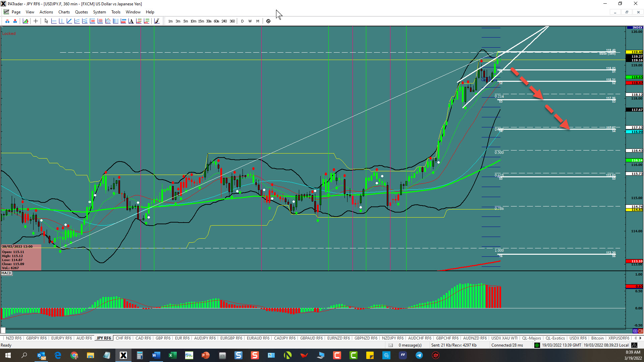The image size is (644, 362).
Task: Open the Quotes menu
Action: [82, 12]
